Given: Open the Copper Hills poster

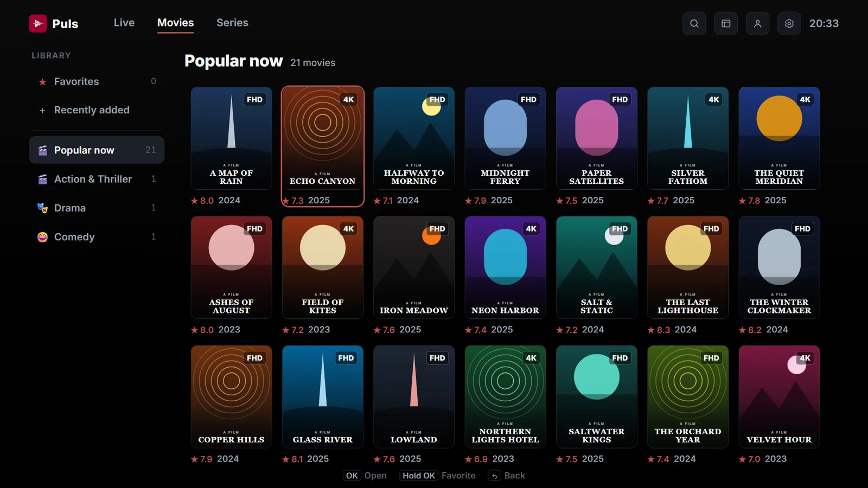Looking at the screenshot, I should point(231,397).
